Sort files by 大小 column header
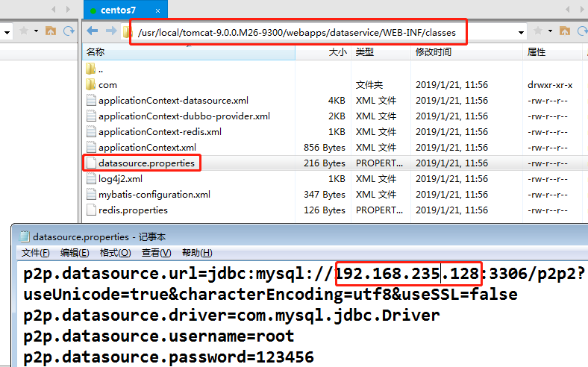This screenshot has height=367, width=588. tap(337, 52)
